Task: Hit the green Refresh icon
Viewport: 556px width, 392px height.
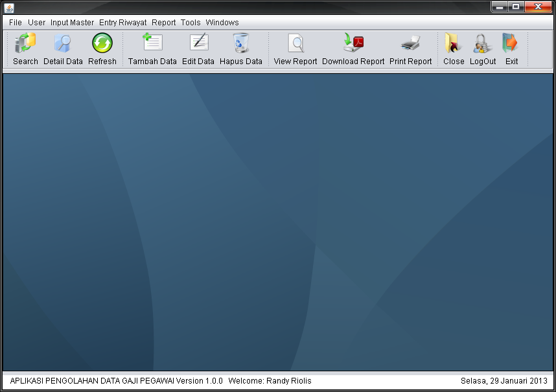Action: (102, 43)
